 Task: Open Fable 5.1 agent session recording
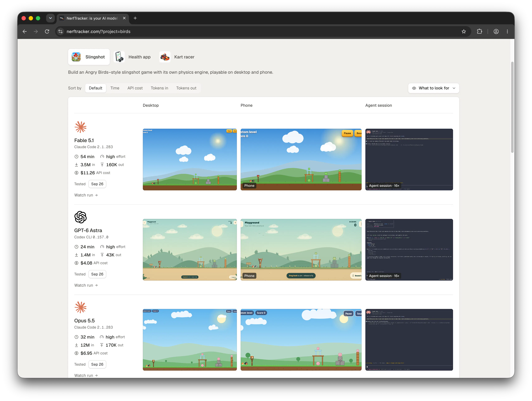(x=409, y=160)
